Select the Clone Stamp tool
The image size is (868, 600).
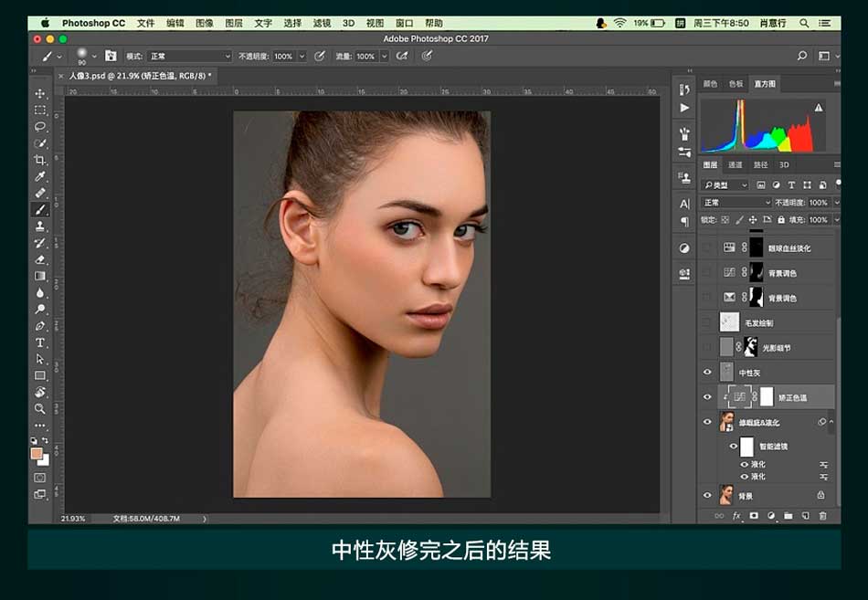(40, 226)
